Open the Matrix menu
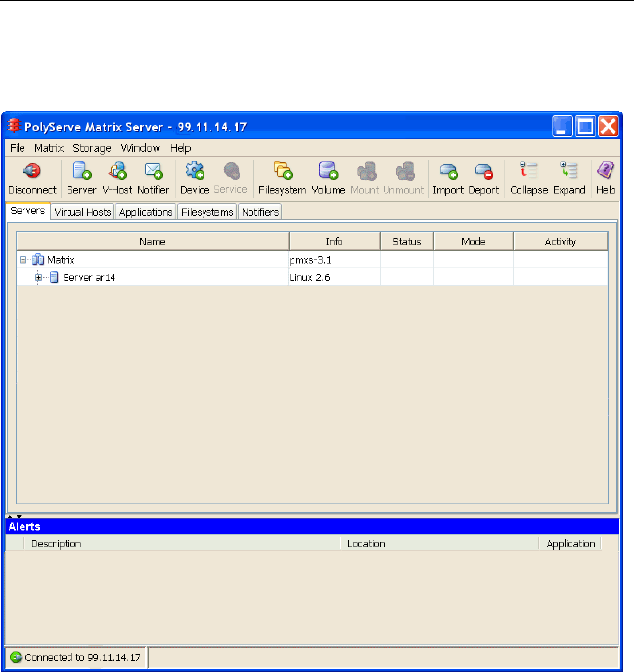This screenshot has width=634, height=672. coord(49,148)
